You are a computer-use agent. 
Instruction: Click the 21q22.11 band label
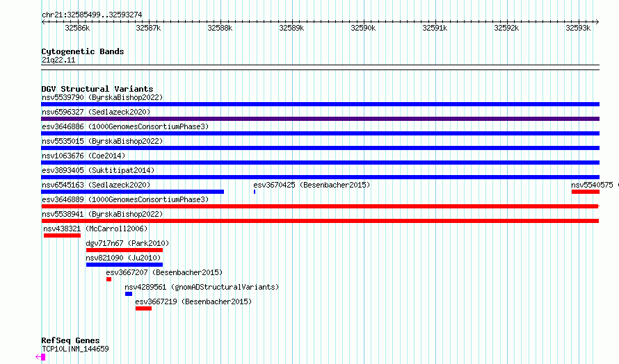point(58,60)
